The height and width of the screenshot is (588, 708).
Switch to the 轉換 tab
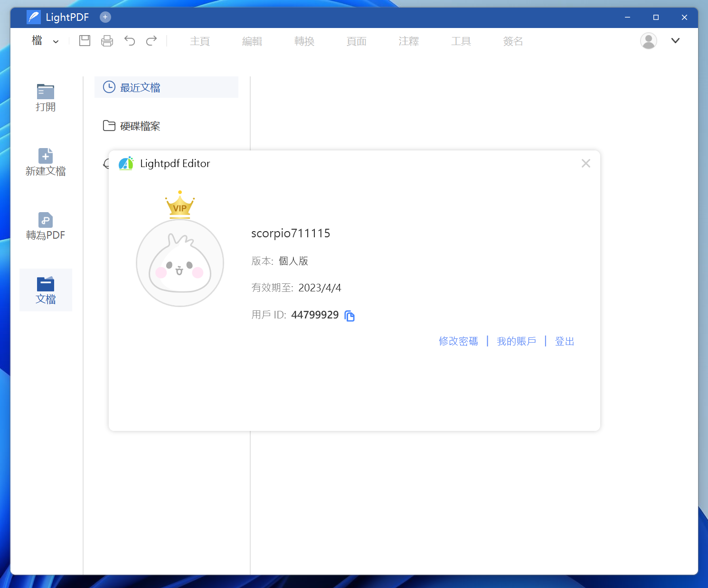[x=304, y=41]
